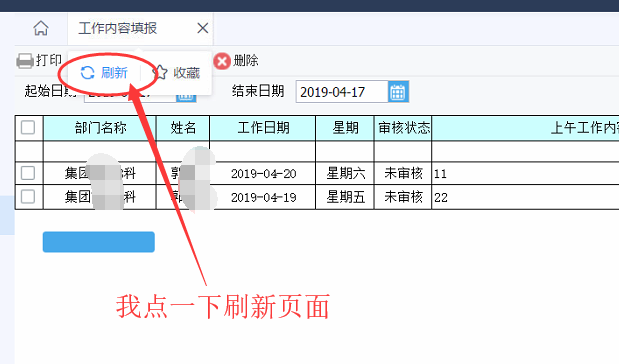Click the printer icon
Screen dimensions: 619x364
25,61
